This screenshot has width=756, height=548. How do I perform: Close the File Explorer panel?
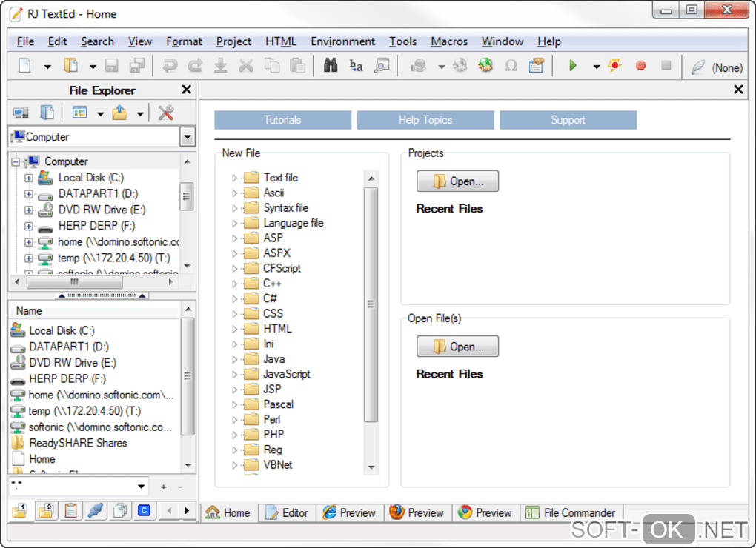pyautogui.click(x=187, y=90)
